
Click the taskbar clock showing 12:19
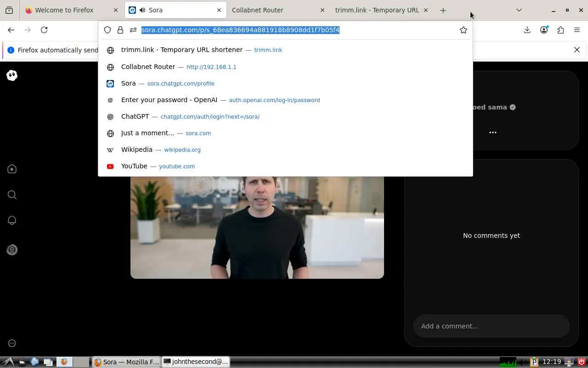tap(552, 362)
